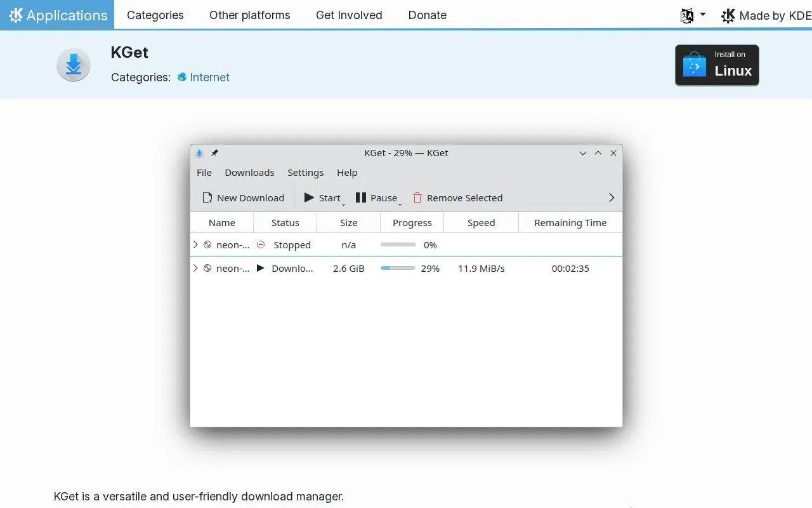
Task: Open the Settings menu in KGet
Action: click(x=306, y=173)
